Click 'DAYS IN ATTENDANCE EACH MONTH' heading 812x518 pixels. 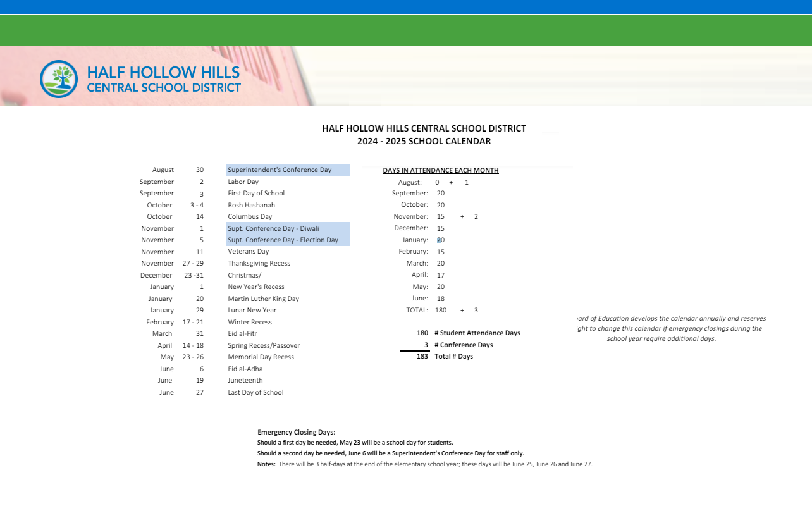441,171
